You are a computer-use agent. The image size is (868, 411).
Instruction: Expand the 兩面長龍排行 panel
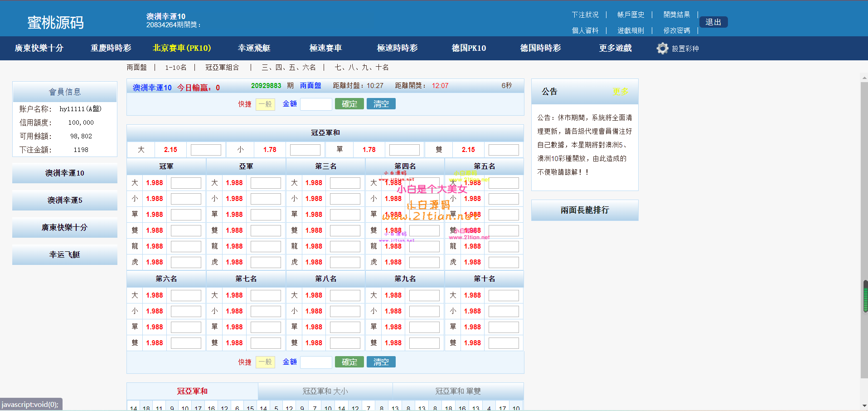coord(584,210)
